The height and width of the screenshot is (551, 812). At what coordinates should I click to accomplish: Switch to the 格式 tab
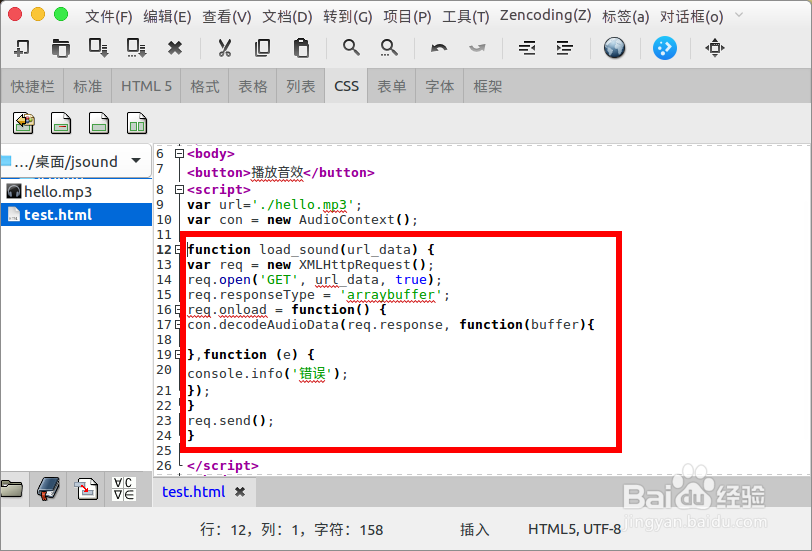205,86
